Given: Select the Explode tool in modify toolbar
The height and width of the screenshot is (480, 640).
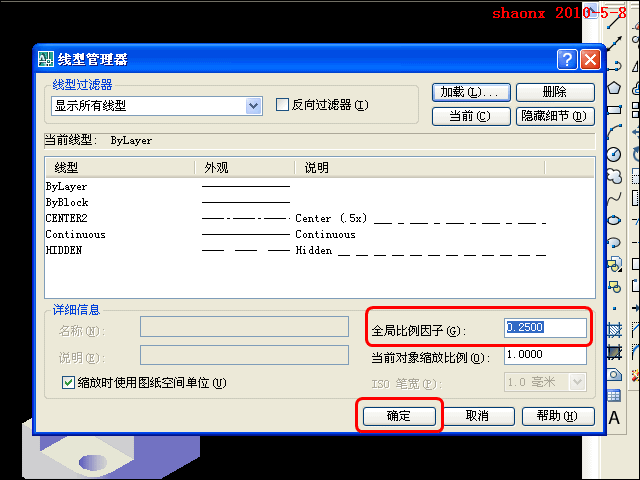Looking at the screenshot, I should tap(636, 374).
